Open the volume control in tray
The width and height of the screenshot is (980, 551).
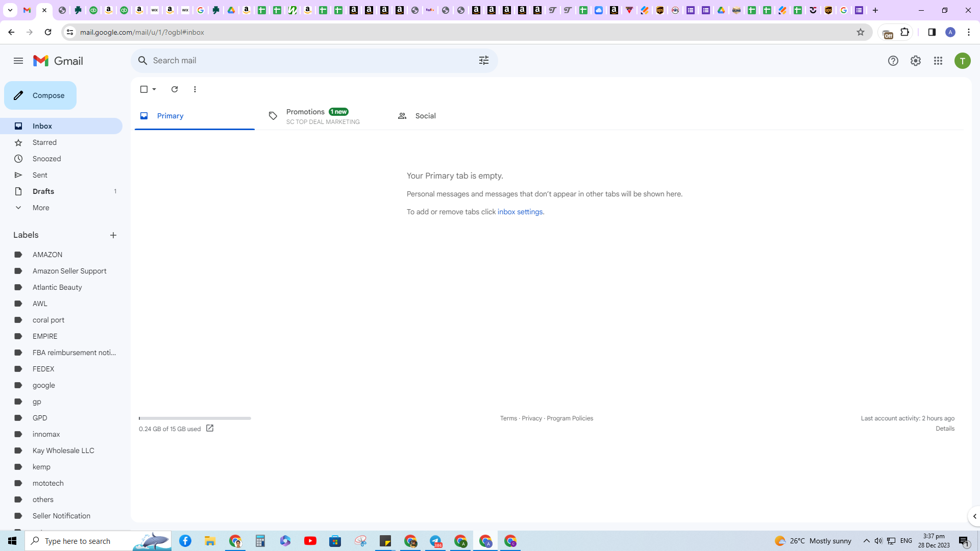[878, 541]
